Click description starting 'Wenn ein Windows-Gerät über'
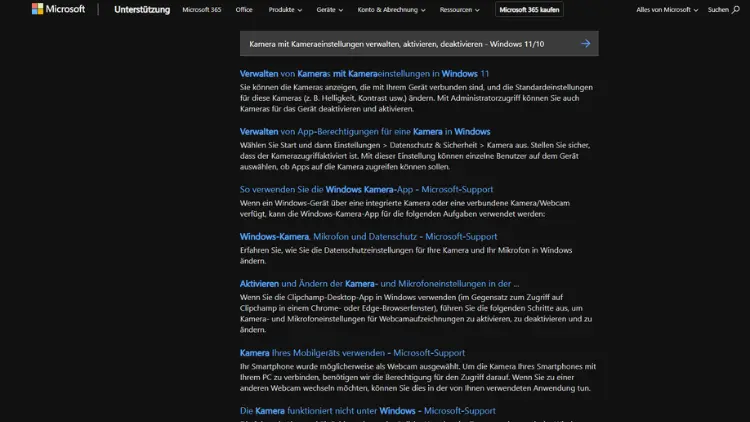750x422 pixels. 405,208
